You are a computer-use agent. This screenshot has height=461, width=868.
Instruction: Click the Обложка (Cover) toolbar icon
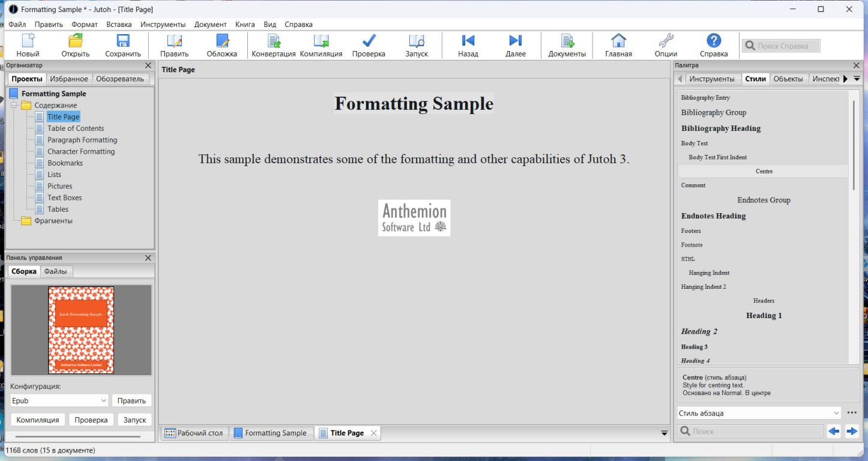(x=222, y=41)
